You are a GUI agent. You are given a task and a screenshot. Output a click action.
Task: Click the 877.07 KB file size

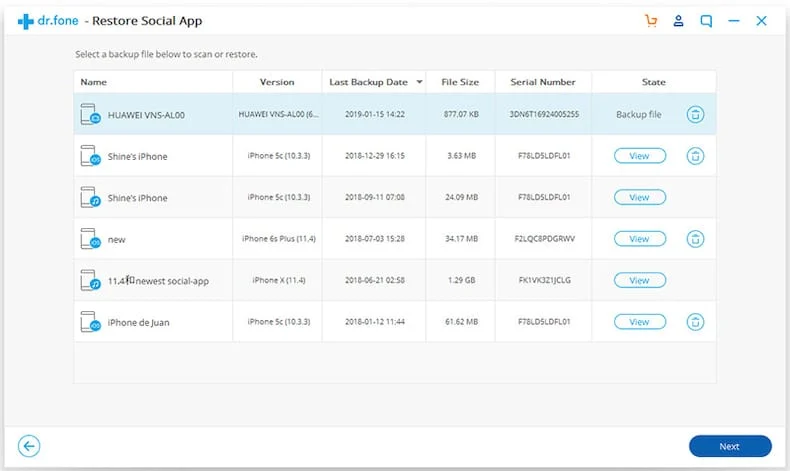[x=461, y=114]
